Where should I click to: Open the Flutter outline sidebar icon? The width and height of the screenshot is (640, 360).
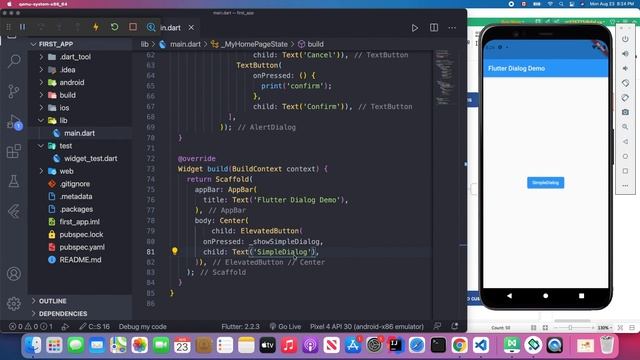click(x=14, y=211)
